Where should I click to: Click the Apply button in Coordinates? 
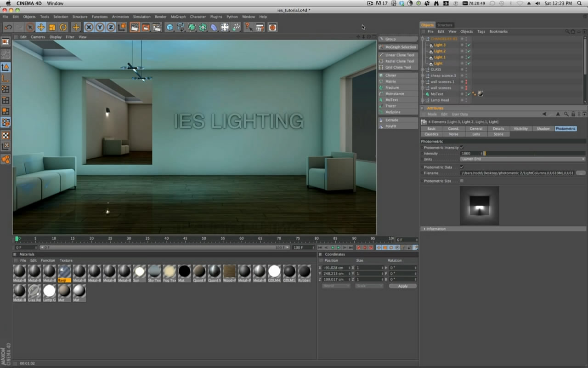click(x=402, y=286)
